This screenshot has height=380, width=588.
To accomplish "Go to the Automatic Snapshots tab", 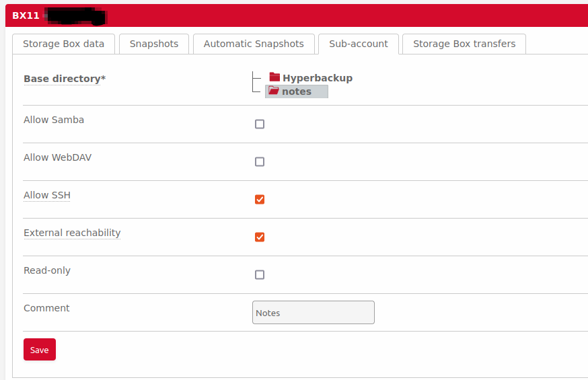I will pos(254,44).
